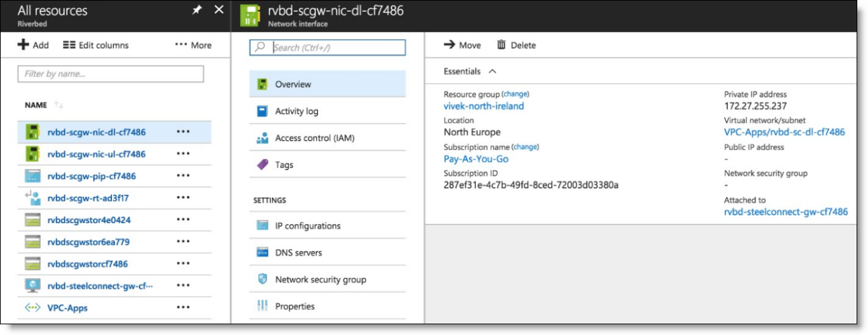Image resolution: width=868 pixels, height=335 pixels.
Task: Change the Subscription name
Action: pyautogui.click(x=525, y=147)
